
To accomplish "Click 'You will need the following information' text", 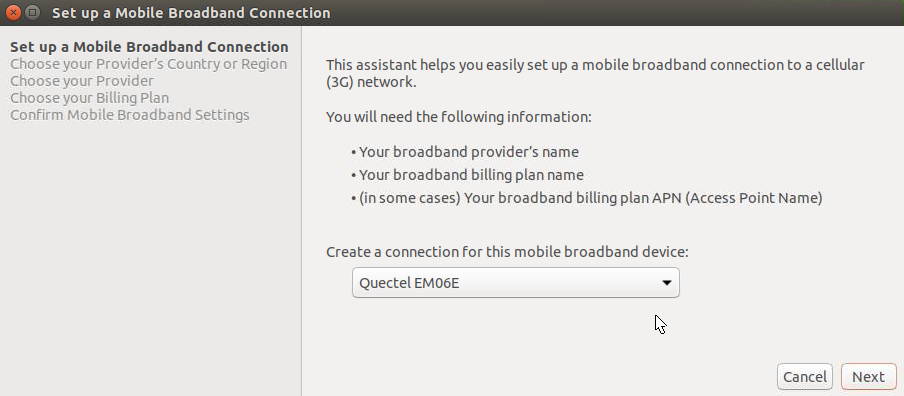I will (459, 118).
